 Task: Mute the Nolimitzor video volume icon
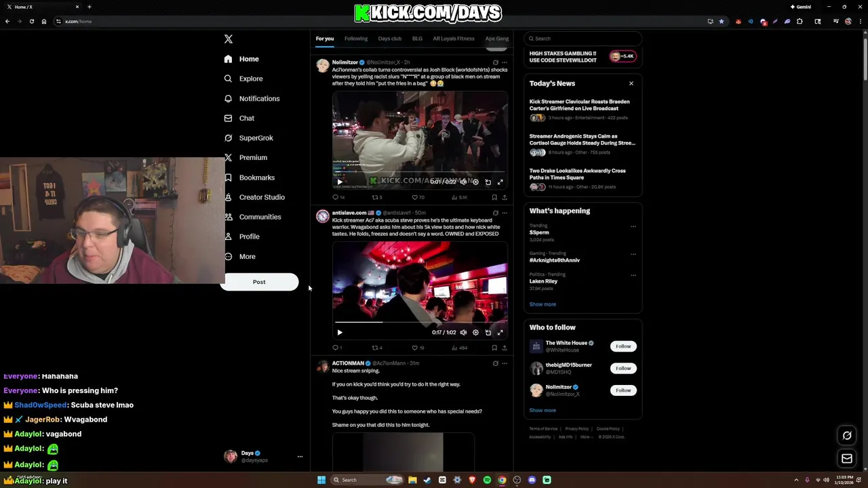[463, 182]
